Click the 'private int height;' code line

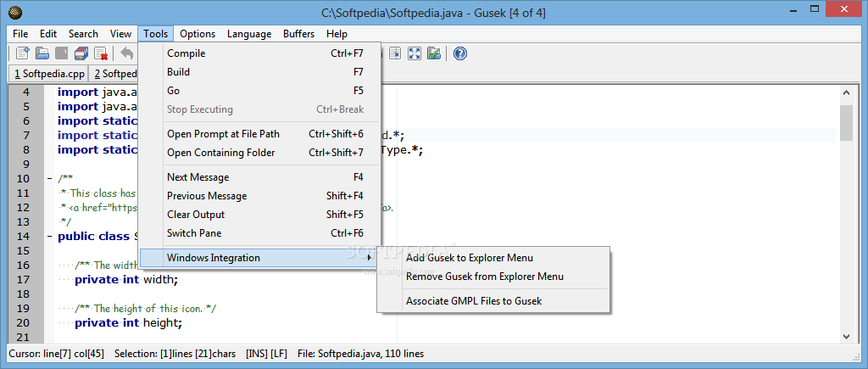pos(129,323)
